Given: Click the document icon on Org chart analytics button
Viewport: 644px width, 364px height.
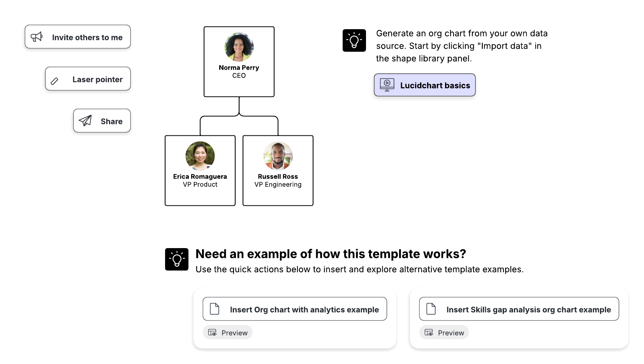Looking at the screenshot, I should click(214, 308).
